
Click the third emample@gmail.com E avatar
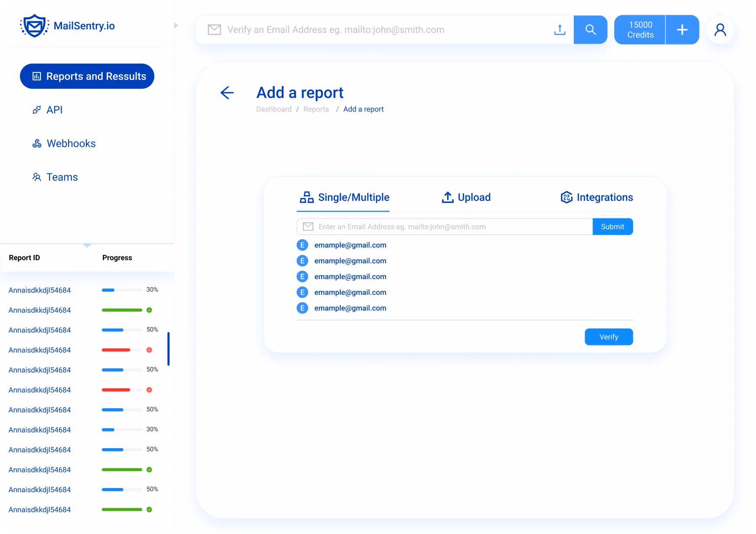coord(302,277)
